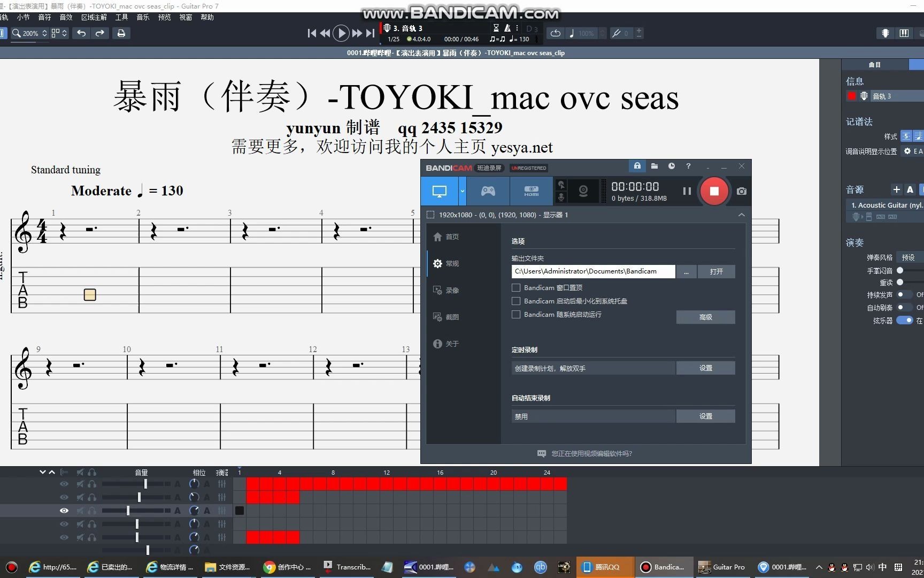This screenshot has height=578, width=924.
Task: Open 弹奏风格 预设 dropdown
Action: click(910, 257)
